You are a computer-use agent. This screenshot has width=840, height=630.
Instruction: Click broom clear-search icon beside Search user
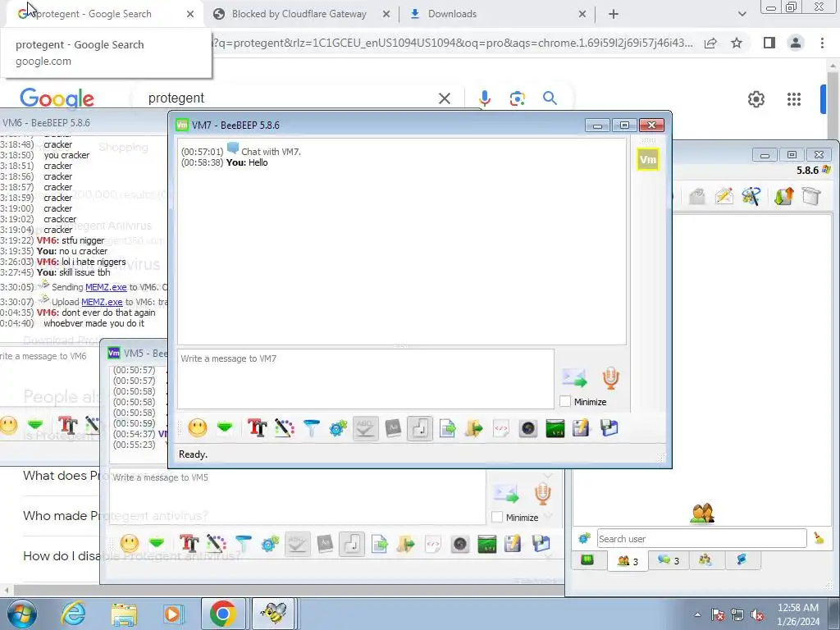click(x=819, y=538)
